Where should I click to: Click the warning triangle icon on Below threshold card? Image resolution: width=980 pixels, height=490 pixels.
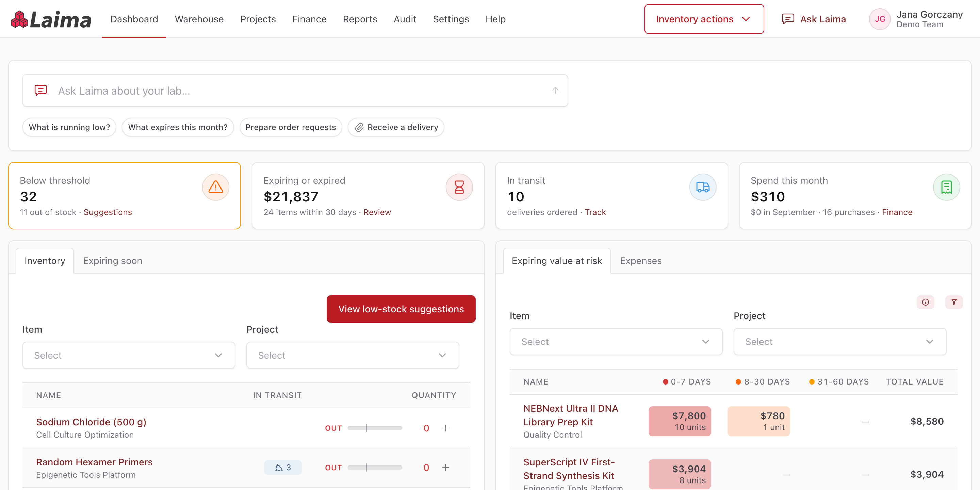(x=215, y=187)
